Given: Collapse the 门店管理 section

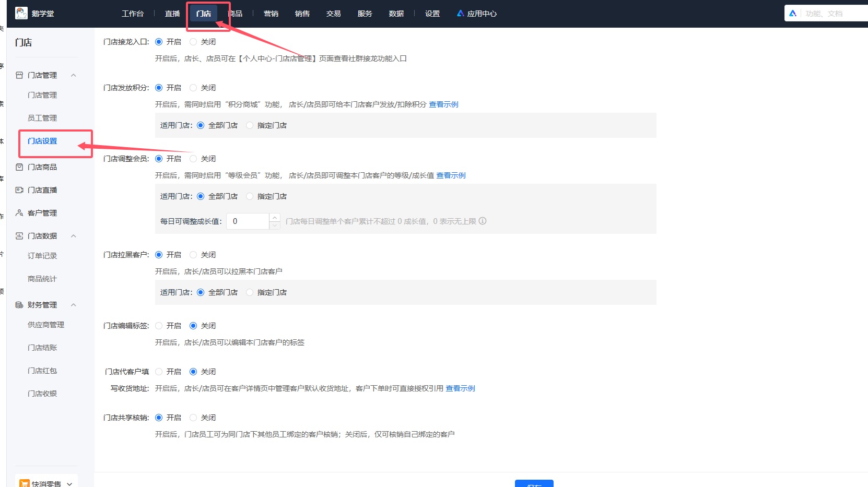Looking at the screenshot, I should coord(74,75).
